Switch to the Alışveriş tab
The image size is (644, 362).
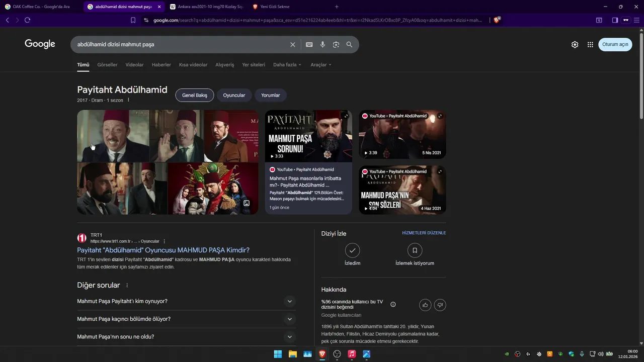225,65
